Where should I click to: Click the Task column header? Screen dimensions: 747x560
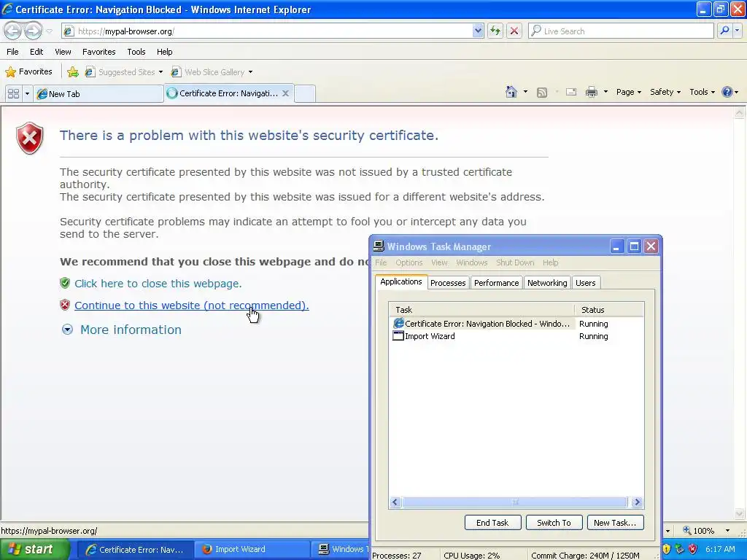pyautogui.click(x=481, y=309)
